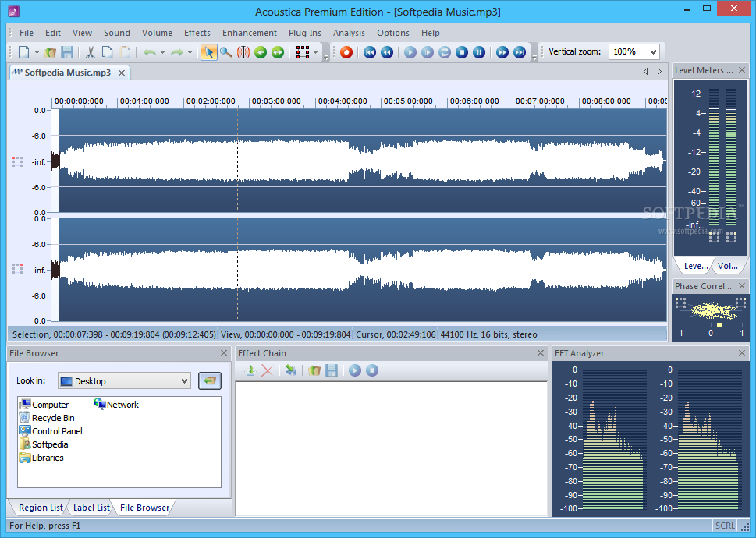Switch to the Vol... meter tab

[728, 266]
